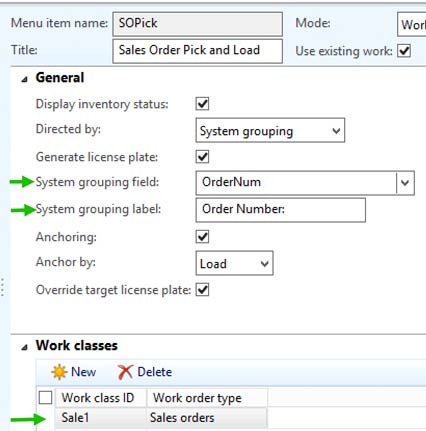The width and height of the screenshot is (426, 431).
Task: Open the Directed by dropdown
Action: tap(270, 130)
